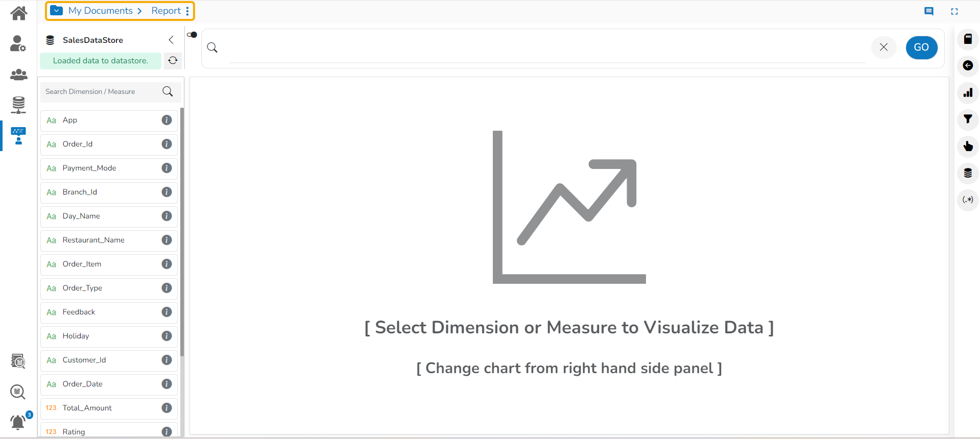This screenshot has width=980, height=439.
Task: Open the user settings sidebar icon
Action: point(18,44)
